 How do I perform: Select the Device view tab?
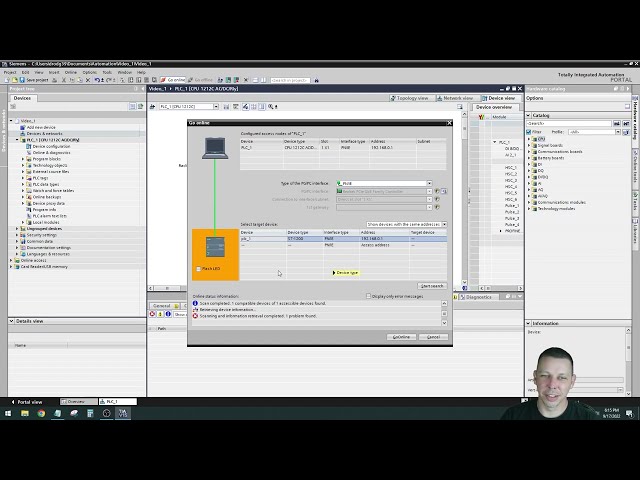pos(499,98)
